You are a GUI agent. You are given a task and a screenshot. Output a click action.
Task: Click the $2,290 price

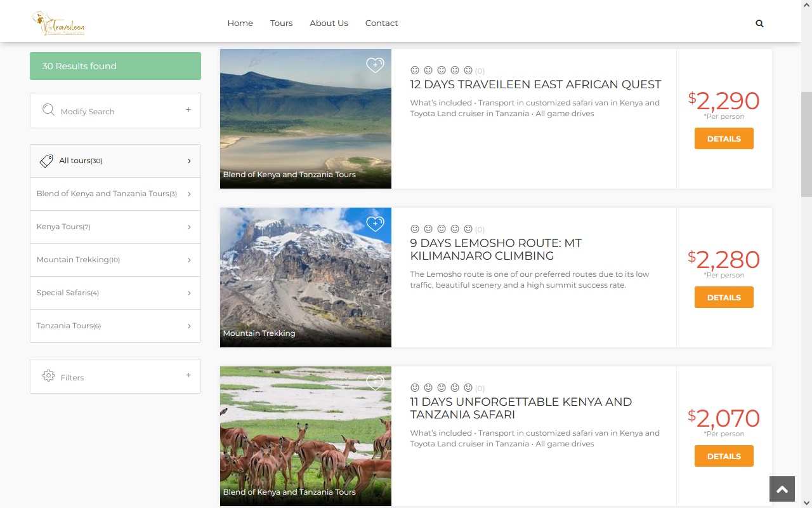pyautogui.click(x=724, y=101)
